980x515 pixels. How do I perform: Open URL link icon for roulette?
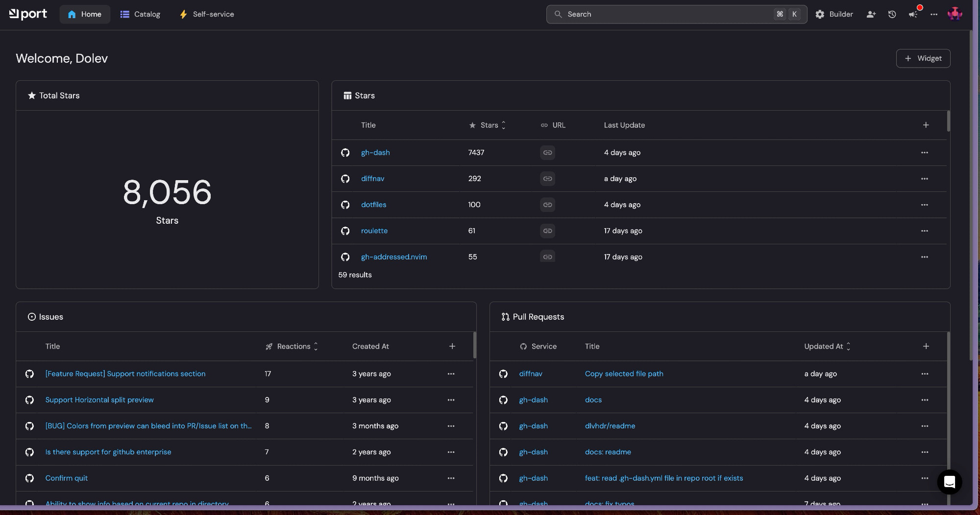coord(547,231)
